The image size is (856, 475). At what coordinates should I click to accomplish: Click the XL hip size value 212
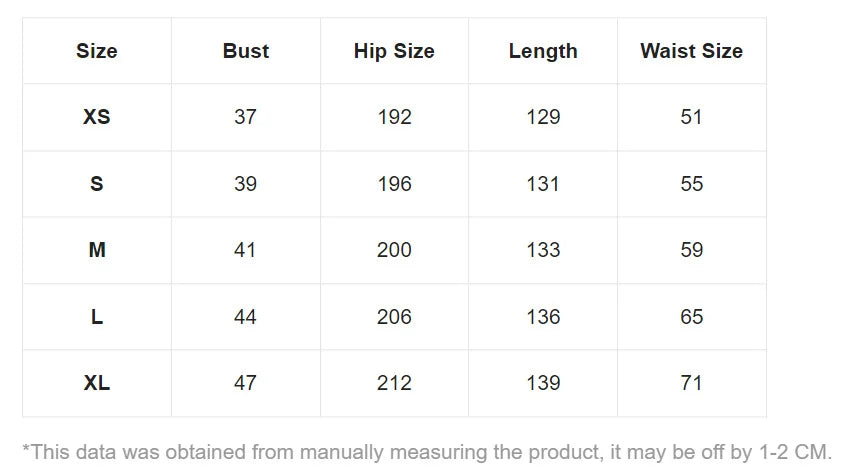coord(394,383)
